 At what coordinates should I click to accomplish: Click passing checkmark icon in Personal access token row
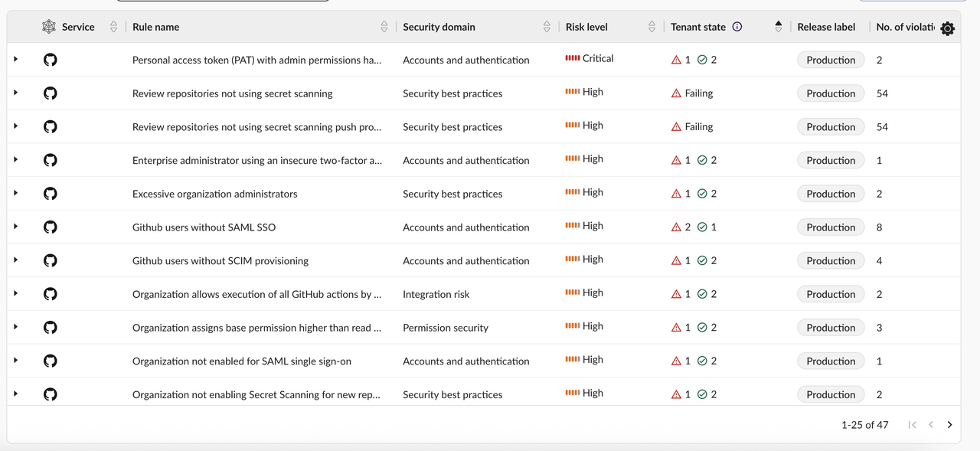pyautogui.click(x=702, y=60)
